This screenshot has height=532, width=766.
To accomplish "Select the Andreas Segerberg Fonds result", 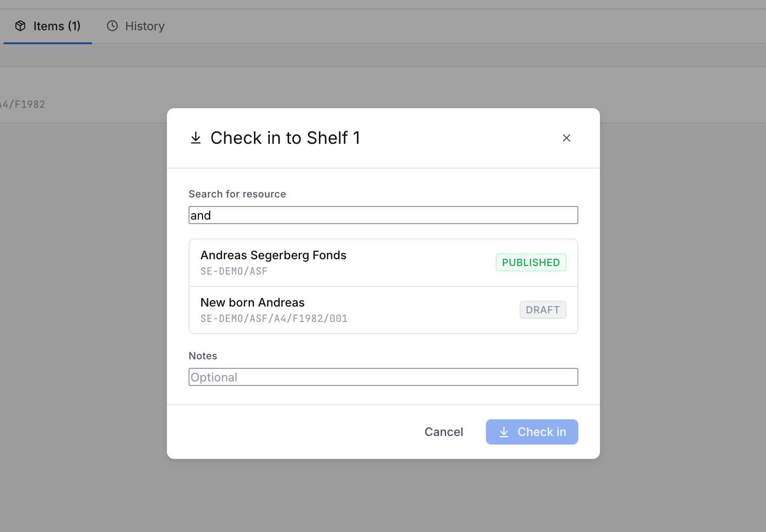I will click(x=383, y=263).
